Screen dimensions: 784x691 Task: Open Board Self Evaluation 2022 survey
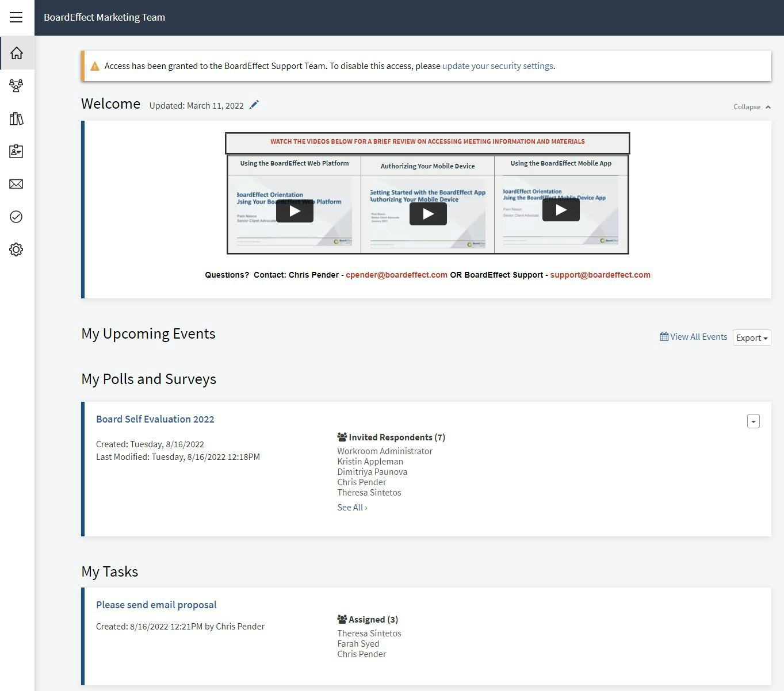coord(155,419)
